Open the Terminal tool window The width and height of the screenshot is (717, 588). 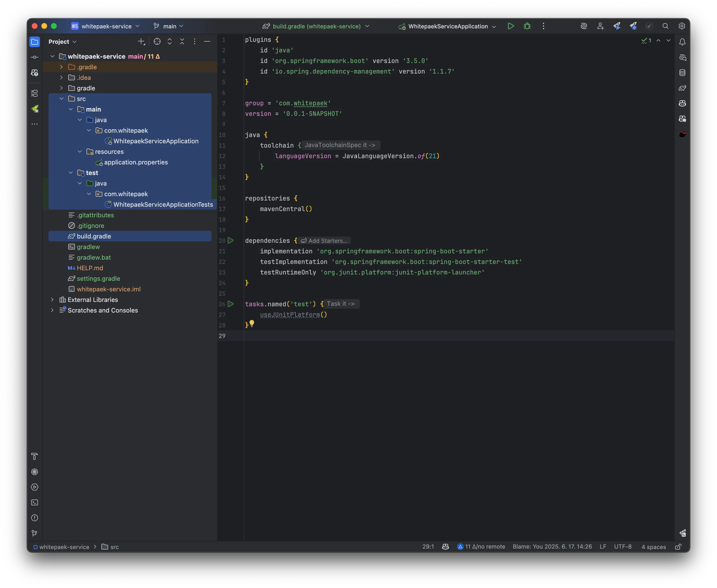[x=35, y=502]
